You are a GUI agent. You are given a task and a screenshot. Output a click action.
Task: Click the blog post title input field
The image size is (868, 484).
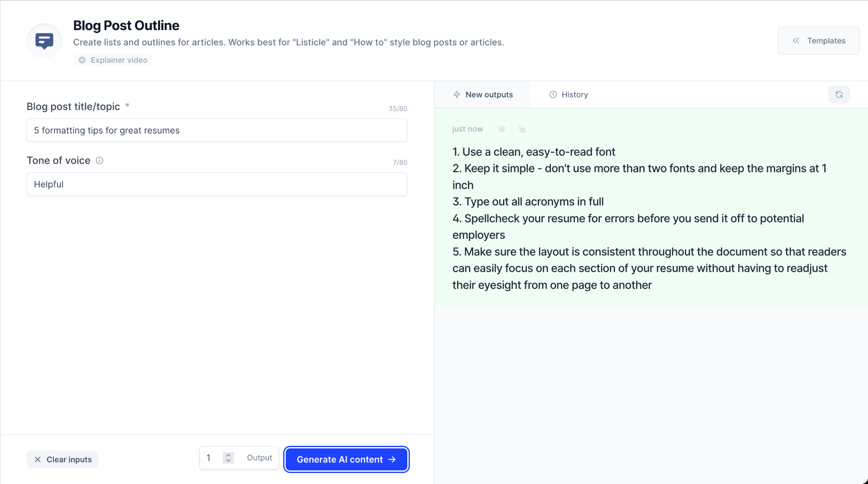pos(217,130)
